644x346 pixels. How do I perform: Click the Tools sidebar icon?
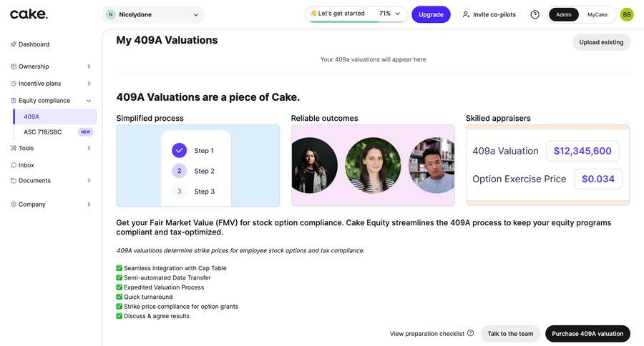(x=14, y=148)
